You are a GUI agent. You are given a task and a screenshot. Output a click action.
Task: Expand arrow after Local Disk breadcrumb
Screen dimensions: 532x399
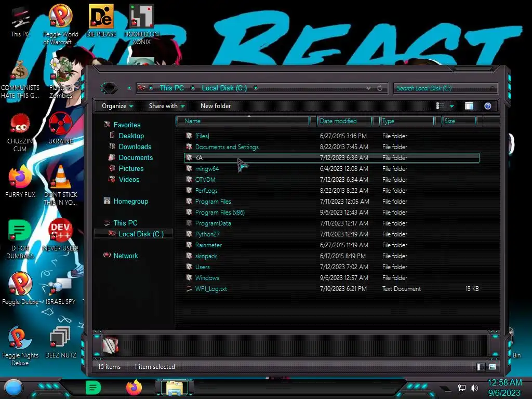pos(256,88)
